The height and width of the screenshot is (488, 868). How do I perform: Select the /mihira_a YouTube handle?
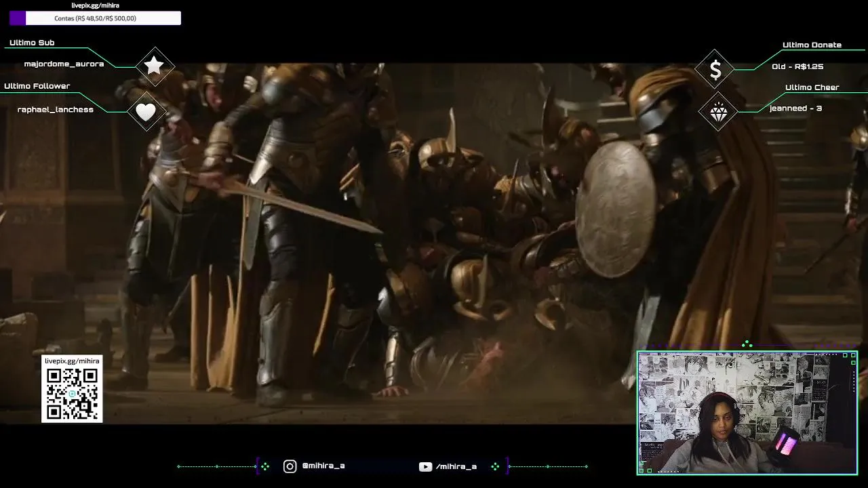(456, 466)
